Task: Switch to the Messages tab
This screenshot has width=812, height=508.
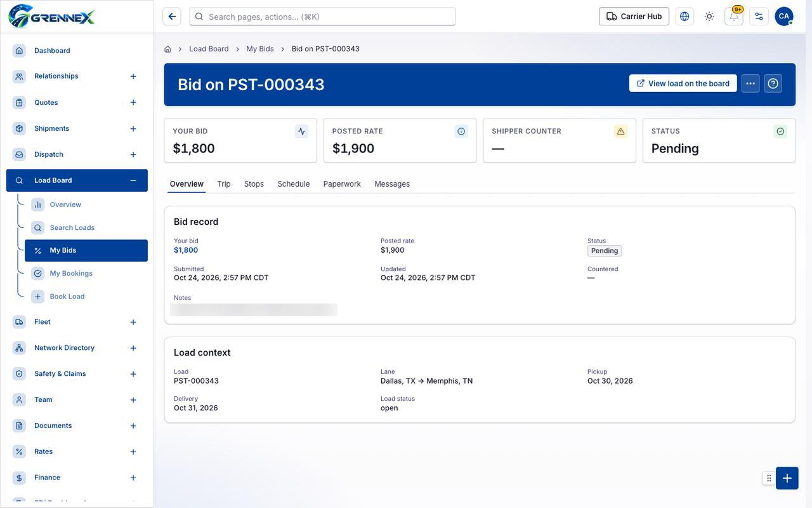Action: (392, 184)
